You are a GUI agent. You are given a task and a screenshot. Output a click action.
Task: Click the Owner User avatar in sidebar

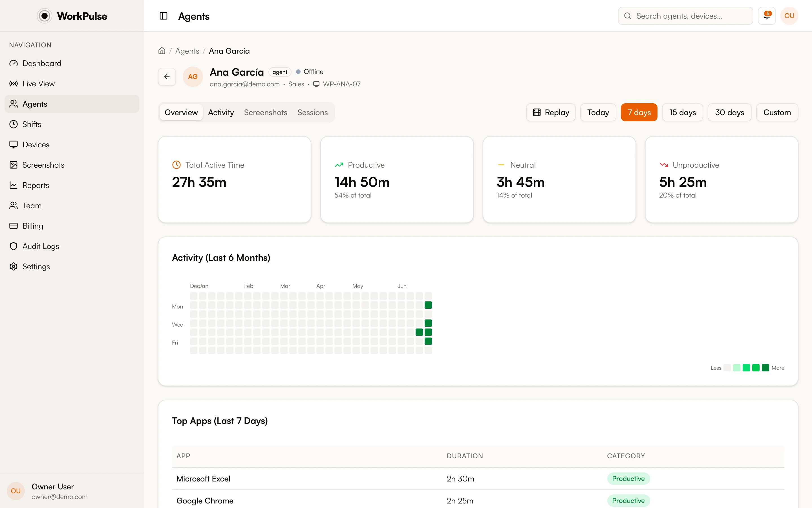pyautogui.click(x=16, y=491)
